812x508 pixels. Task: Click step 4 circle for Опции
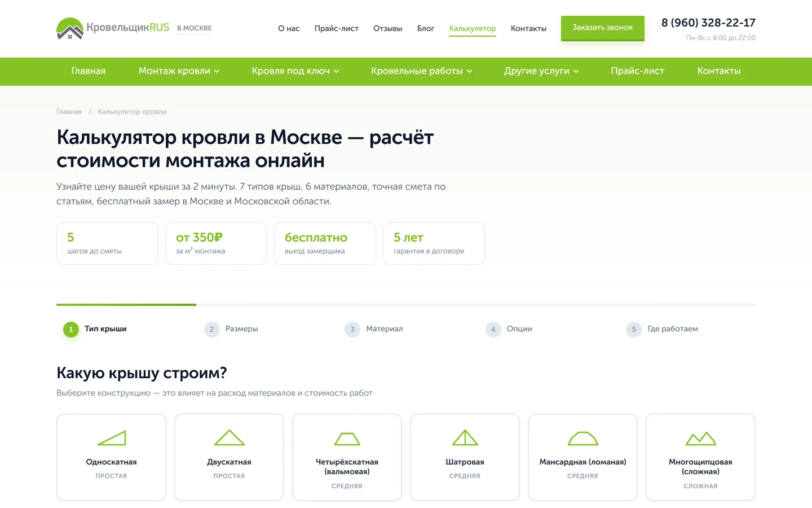pos(493,329)
